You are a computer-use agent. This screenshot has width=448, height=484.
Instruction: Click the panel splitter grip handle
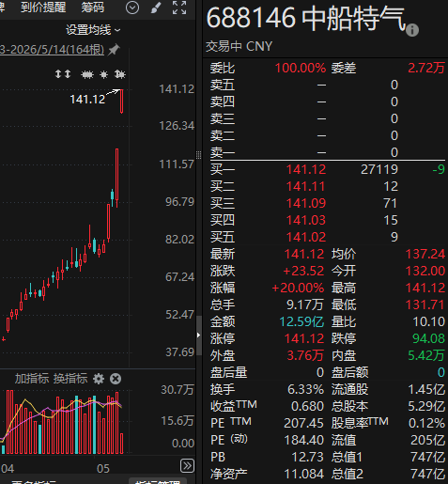[x=198, y=155]
